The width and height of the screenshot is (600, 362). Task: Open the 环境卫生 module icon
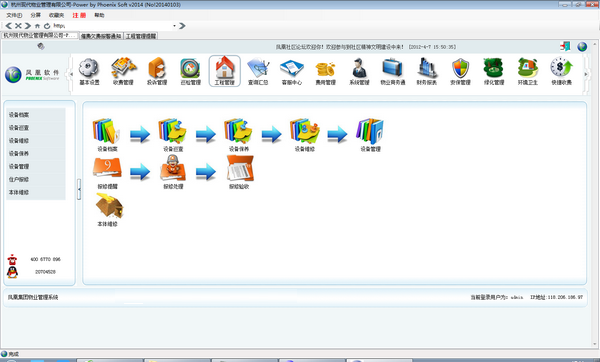point(528,68)
